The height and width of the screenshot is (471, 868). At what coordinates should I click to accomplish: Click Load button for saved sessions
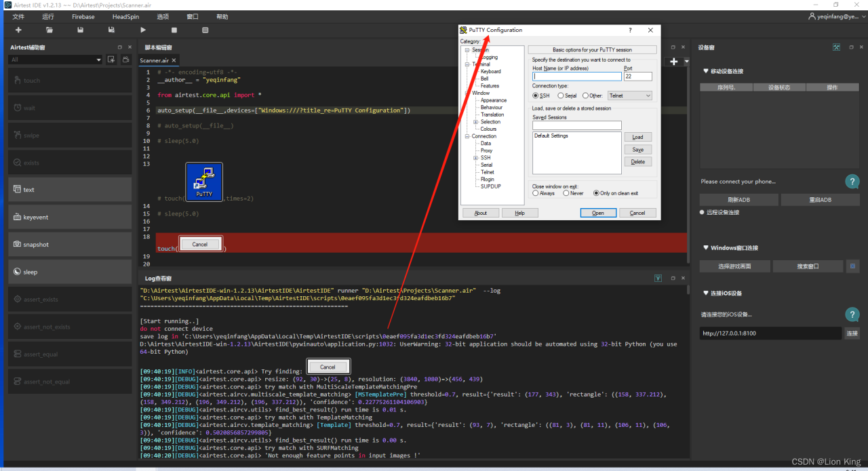pyautogui.click(x=637, y=137)
